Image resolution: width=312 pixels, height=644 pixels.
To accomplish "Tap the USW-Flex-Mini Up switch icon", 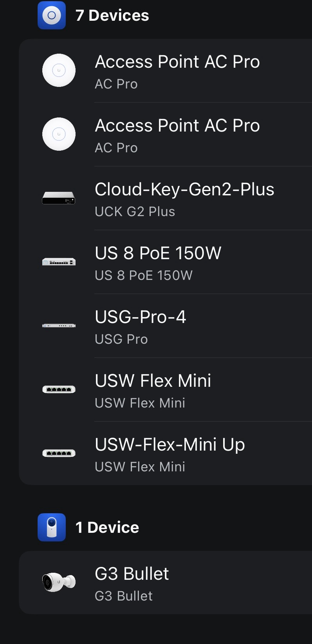I will (59, 453).
